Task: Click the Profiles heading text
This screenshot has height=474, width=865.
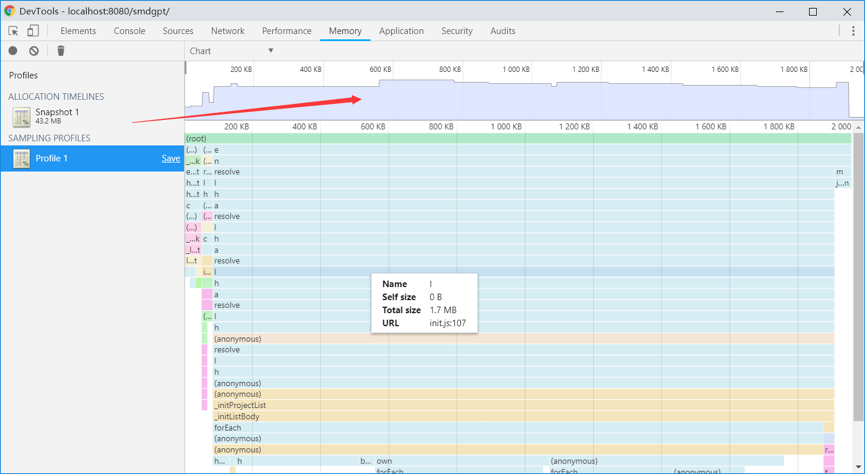Action: tap(23, 75)
